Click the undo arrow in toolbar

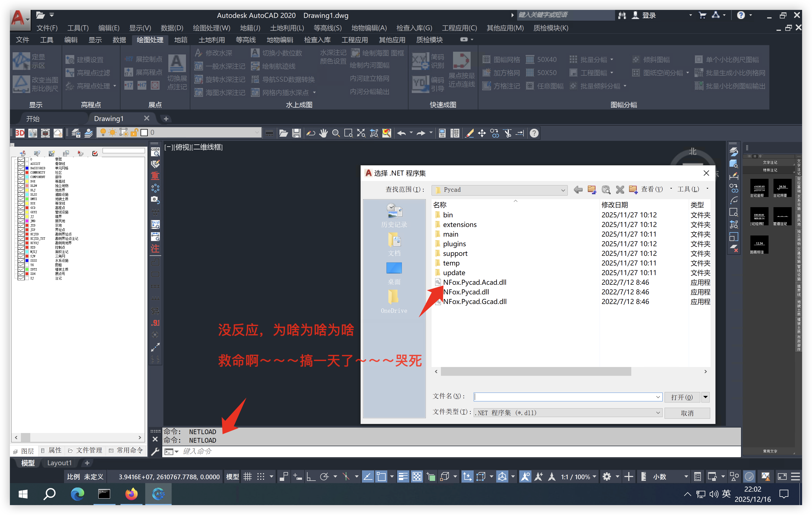click(401, 133)
